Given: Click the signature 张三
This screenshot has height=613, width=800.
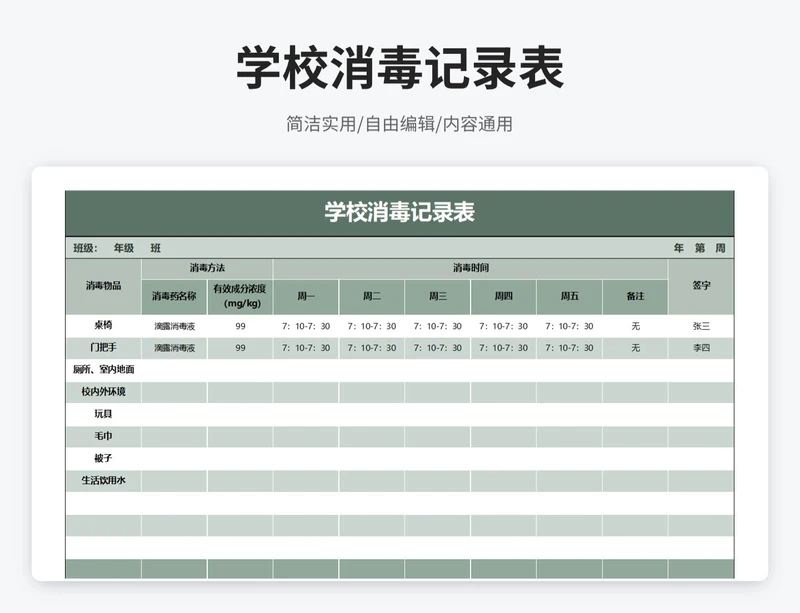Looking at the screenshot, I should [701, 326].
